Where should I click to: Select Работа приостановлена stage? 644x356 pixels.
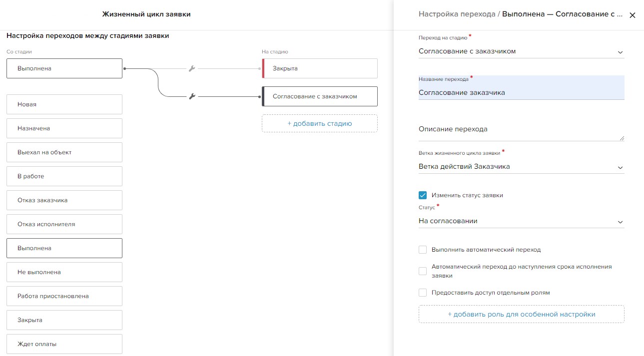point(64,296)
